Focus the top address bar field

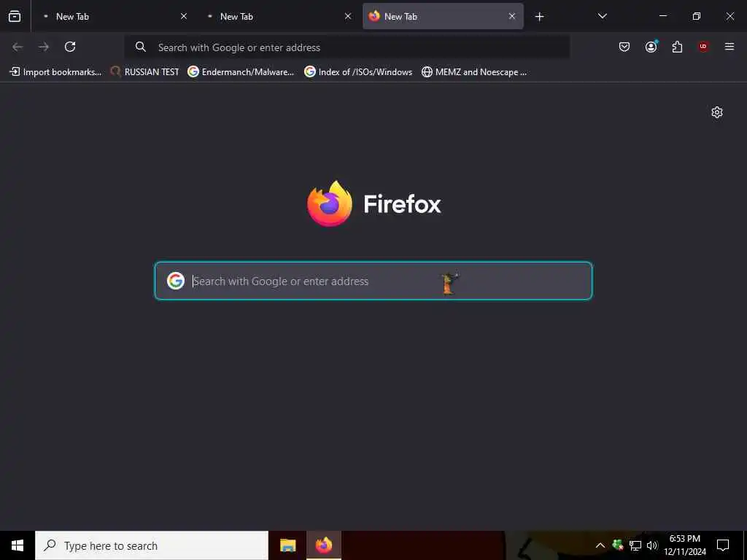coord(347,47)
